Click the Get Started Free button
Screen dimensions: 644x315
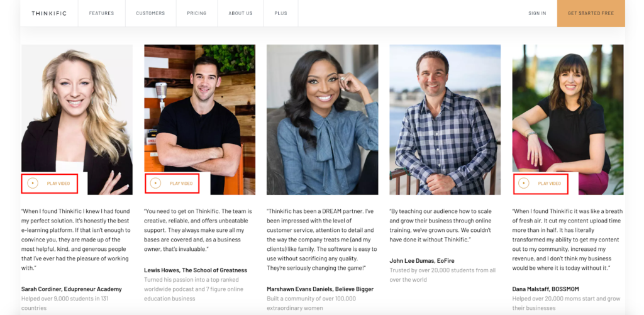point(591,13)
